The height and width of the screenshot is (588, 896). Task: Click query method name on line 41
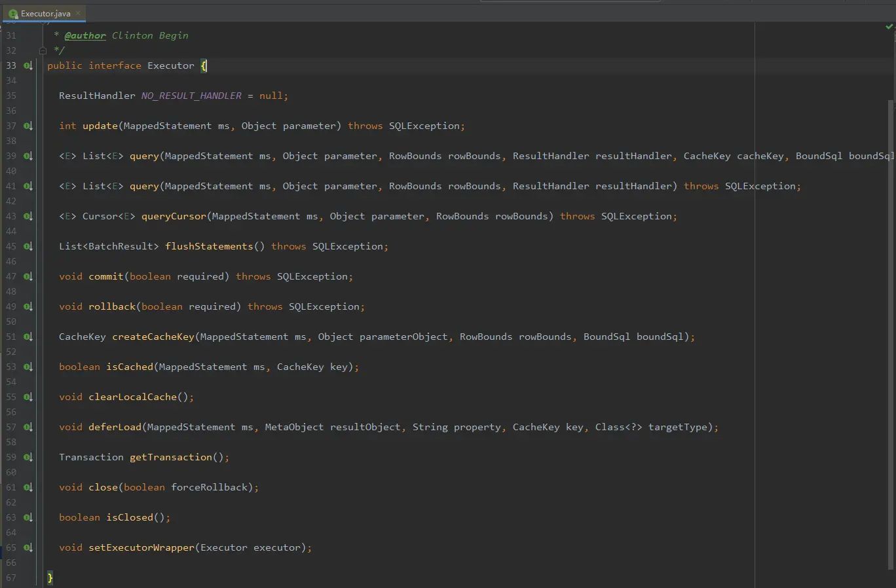coord(144,186)
